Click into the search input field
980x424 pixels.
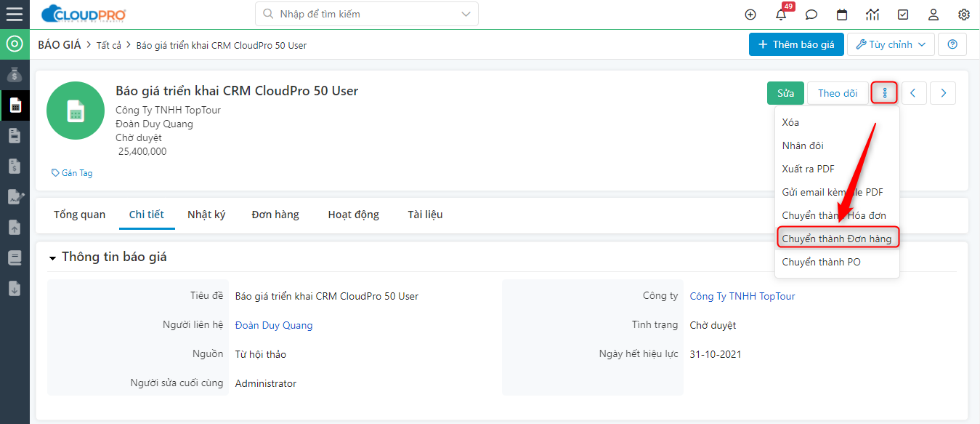pyautogui.click(x=367, y=14)
